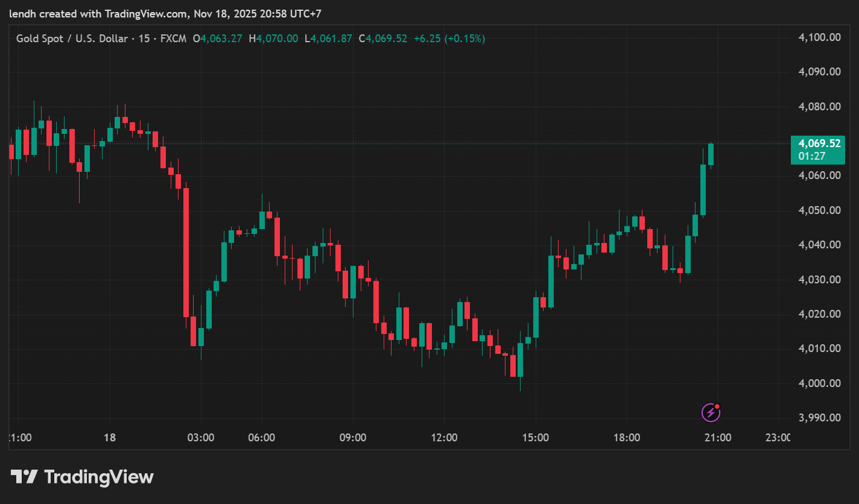Select the open value 4,063.27
Viewport: 859px width, 504px height.
click(x=221, y=39)
